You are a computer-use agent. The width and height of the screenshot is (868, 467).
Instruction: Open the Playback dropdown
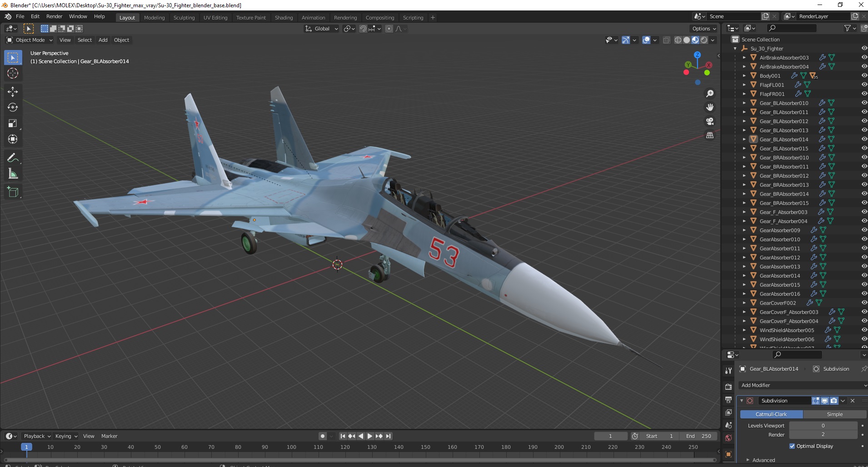(37, 436)
